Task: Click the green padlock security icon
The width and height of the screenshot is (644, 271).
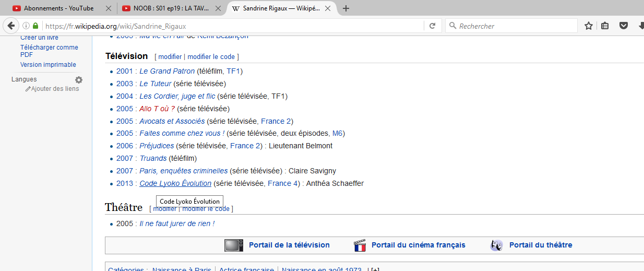Action: [35, 26]
